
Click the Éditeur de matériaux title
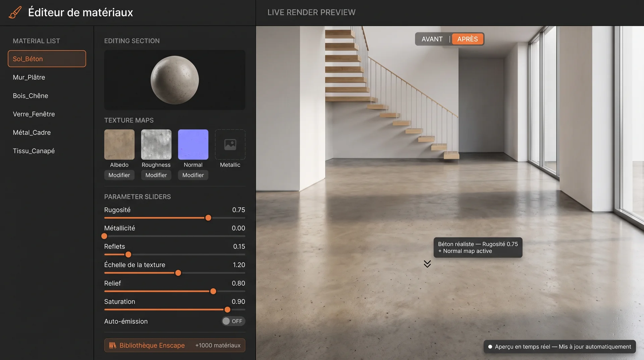click(80, 12)
